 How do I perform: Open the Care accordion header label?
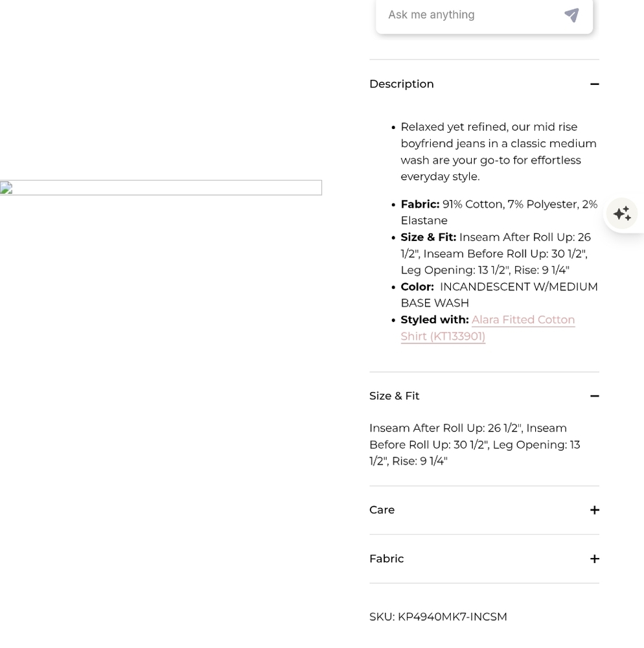click(382, 510)
